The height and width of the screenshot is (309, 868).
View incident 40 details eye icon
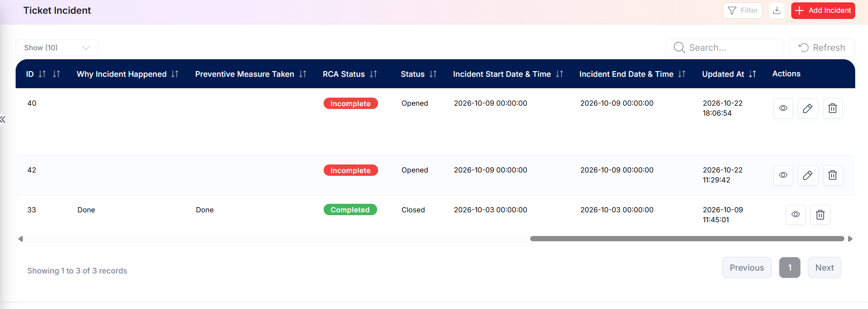(783, 109)
